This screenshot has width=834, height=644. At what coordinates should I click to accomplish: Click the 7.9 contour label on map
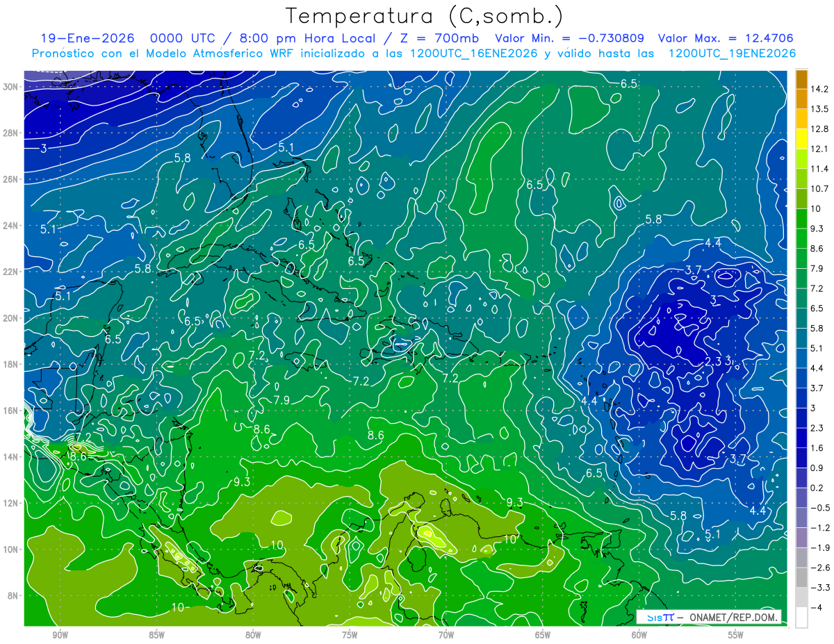[x=281, y=400]
